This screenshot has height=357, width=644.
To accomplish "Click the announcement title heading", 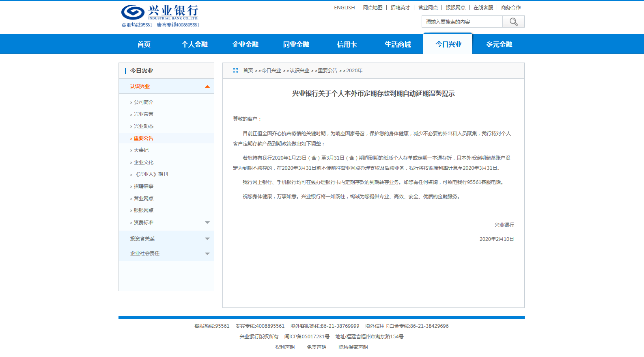I will [373, 94].
